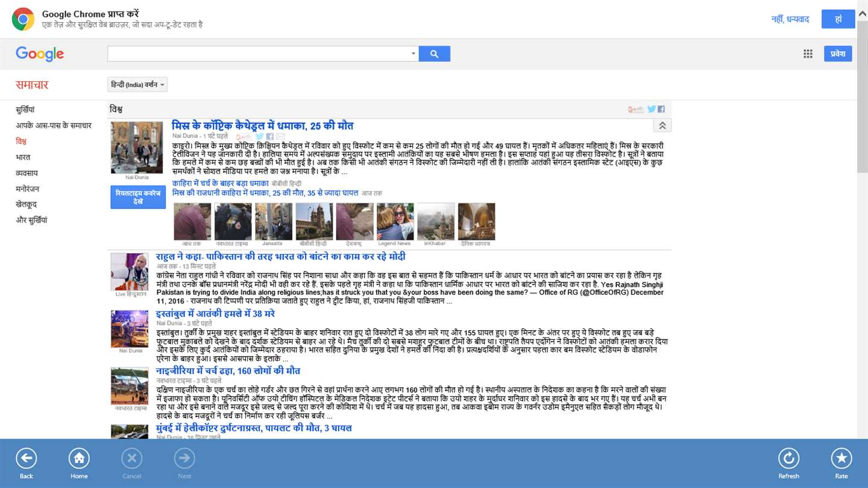The image size is (868, 488).
Task: Click the Refresh icon in bottom bar
Action: click(788, 459)
